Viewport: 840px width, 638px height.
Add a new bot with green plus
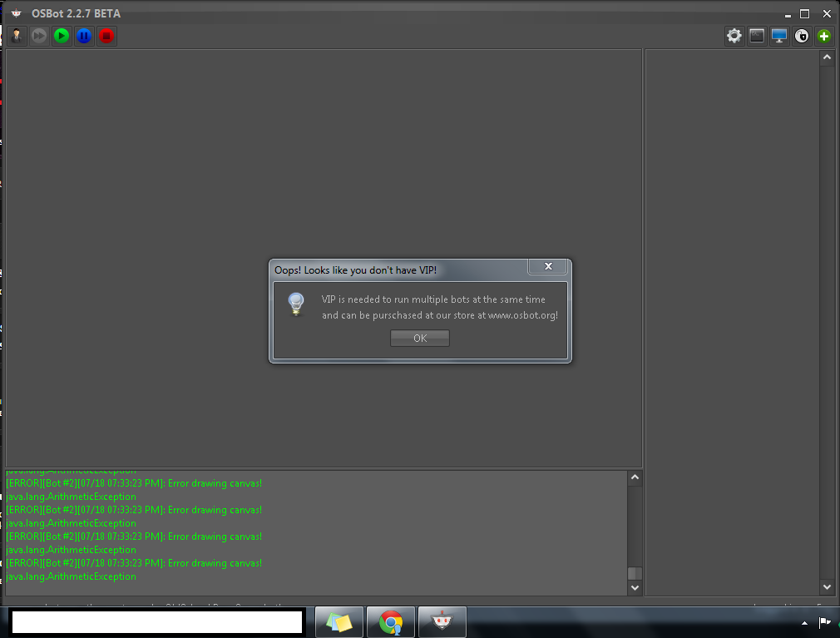(x=823, y=36)
